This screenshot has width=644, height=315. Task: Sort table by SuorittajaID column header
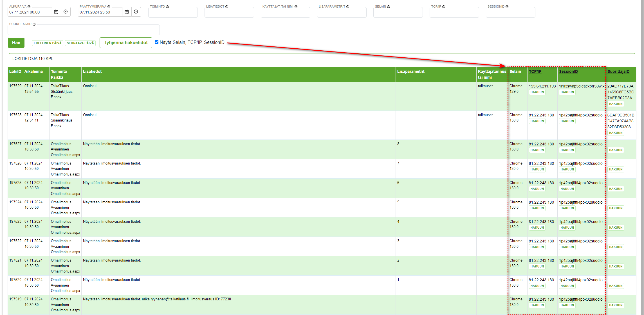point(618,71)
